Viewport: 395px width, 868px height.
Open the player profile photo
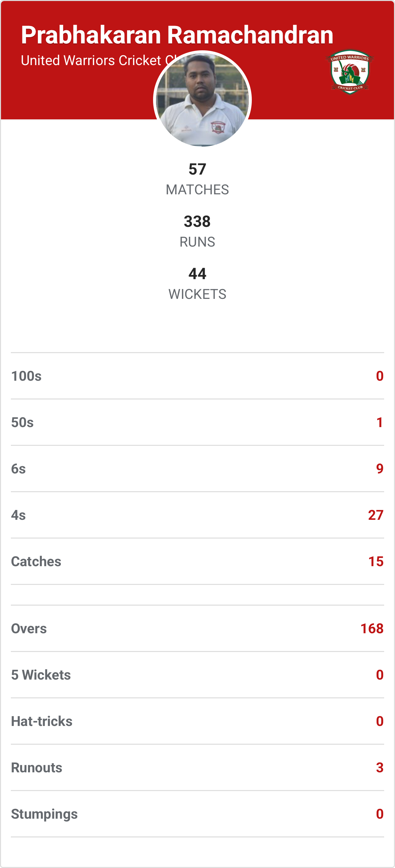(x=202, y=99)
